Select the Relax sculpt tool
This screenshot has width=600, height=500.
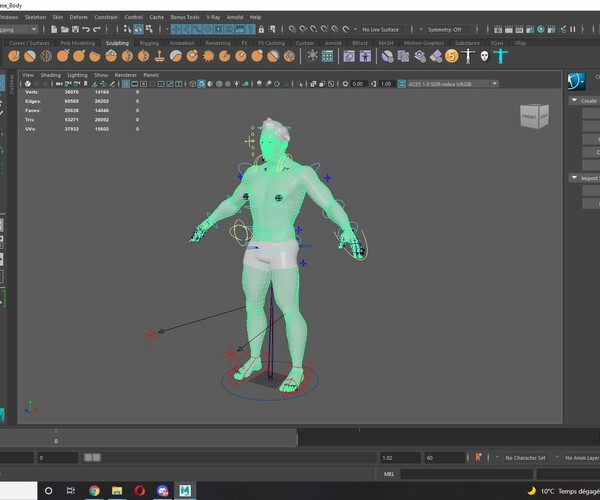pyautogui.click(x=46, y=56)
